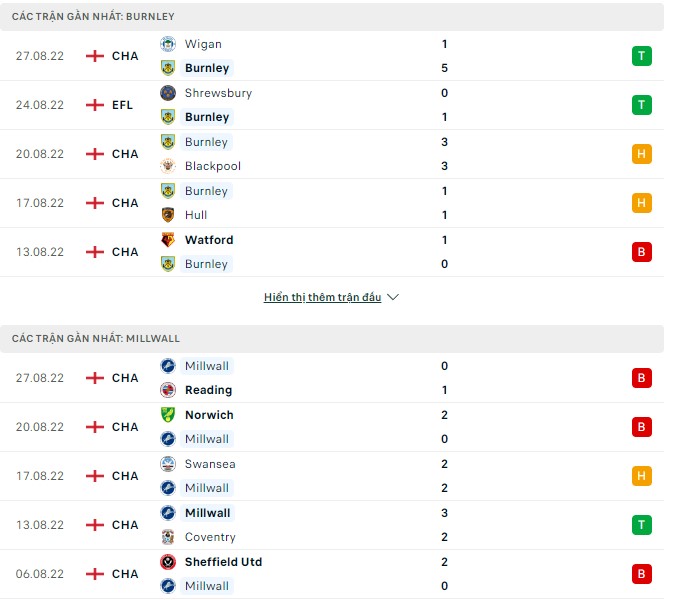Select the Millwall recent matches header
Viewport: 675px width, 600px height.
(96, 339)
